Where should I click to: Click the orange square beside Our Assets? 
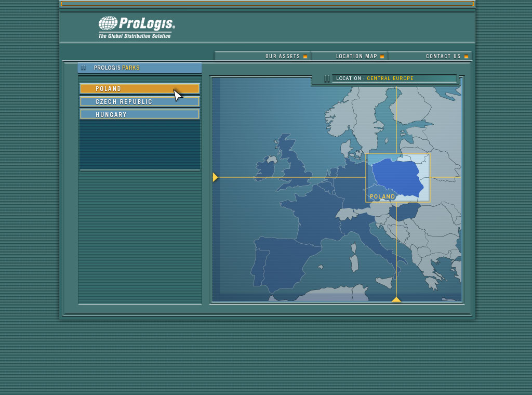pyautogui.click(x=305, y=57)
